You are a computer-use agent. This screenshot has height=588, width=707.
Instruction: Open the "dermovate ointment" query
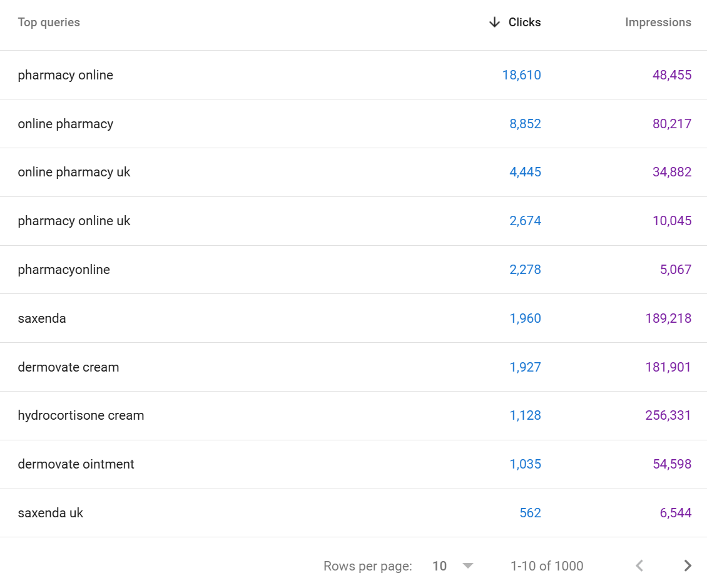(x=76, y=464)
